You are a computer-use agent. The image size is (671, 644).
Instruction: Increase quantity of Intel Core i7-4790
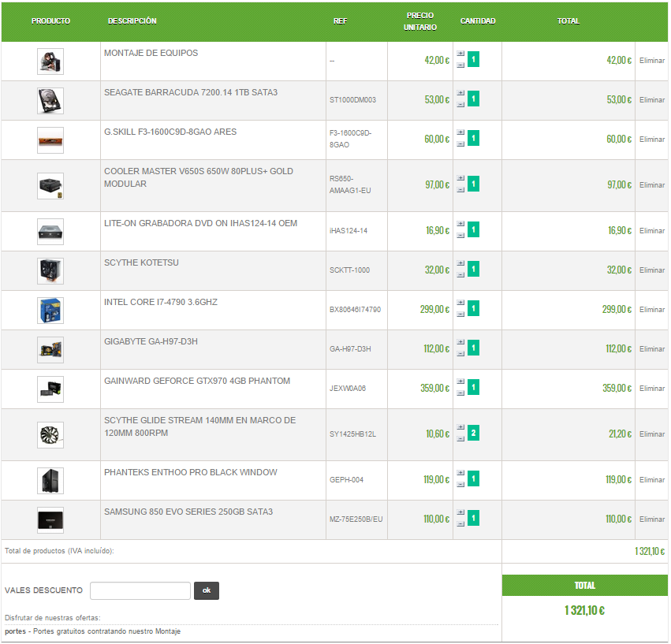point(460,303)
